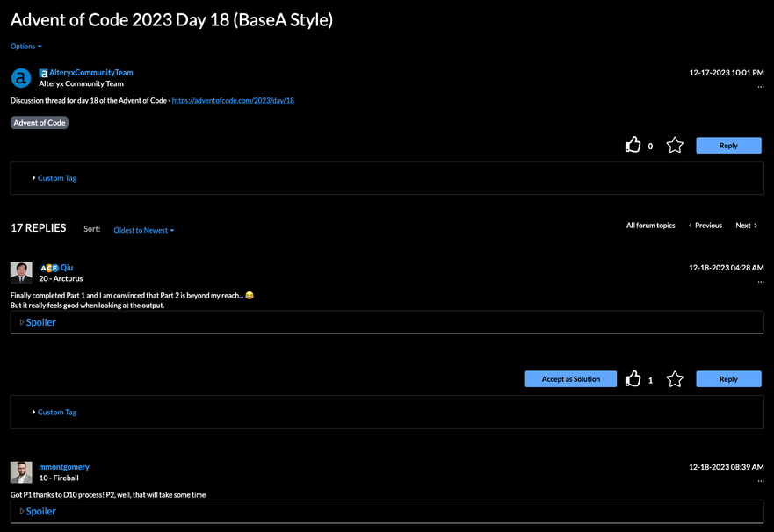This screenshot has width=774, height=532.
Task: Click the laughing emoji in Qiu's reply
Action: click(x=250, y=295)
